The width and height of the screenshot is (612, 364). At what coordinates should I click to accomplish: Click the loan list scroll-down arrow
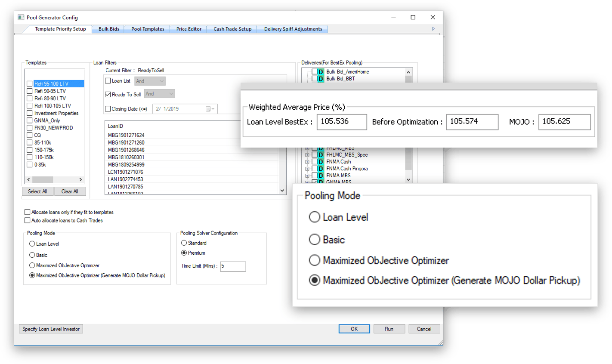click(x=282, y=191)
